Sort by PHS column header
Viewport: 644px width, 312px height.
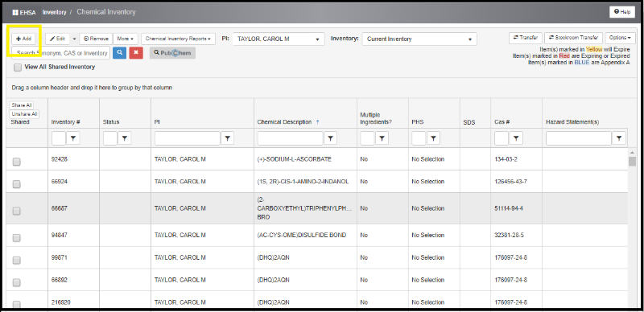click(418, 122)
